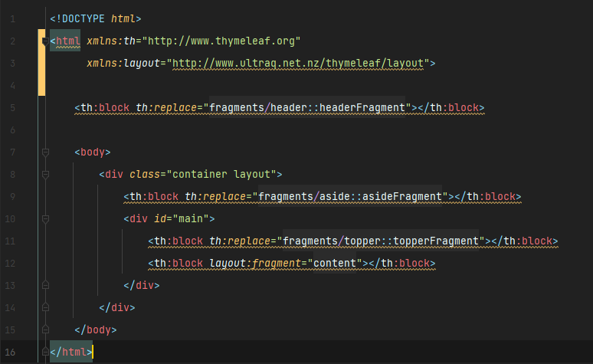Click line number 16 in the gutter

[x=10, y=353]
